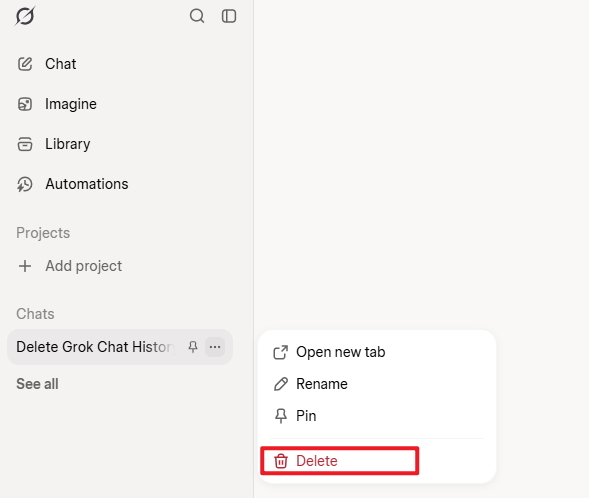Select Open new tab menu entry
Viewport: 589px width, 498px height.
(x=377, y=352)
